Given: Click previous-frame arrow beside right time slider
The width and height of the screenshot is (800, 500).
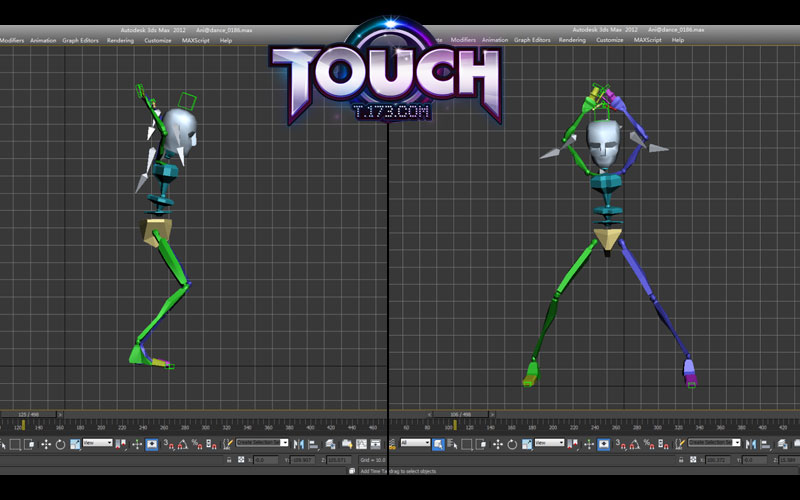Looking at the screenshot, I should pyautogui.click(x=430, y=414).
